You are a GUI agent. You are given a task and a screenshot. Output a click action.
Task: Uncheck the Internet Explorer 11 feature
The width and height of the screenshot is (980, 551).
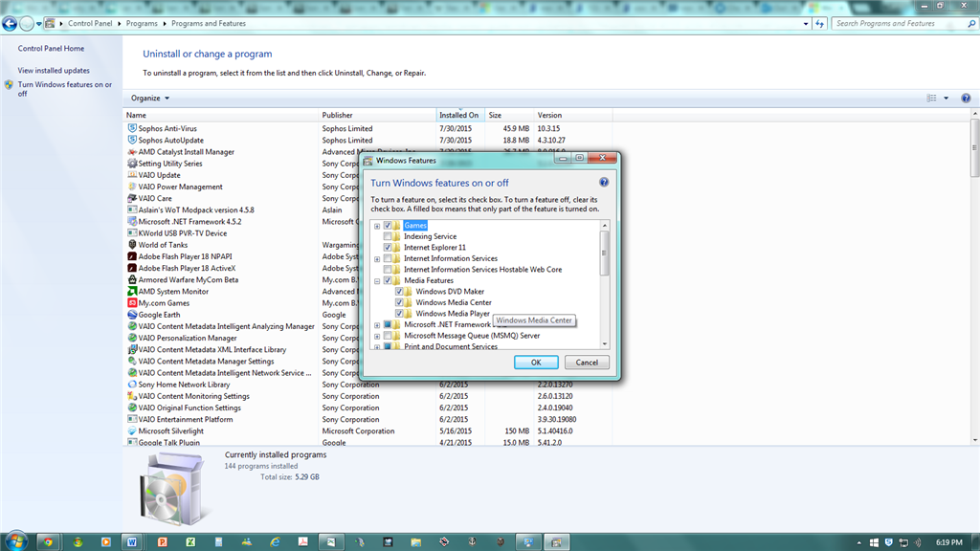pos(388,248)
